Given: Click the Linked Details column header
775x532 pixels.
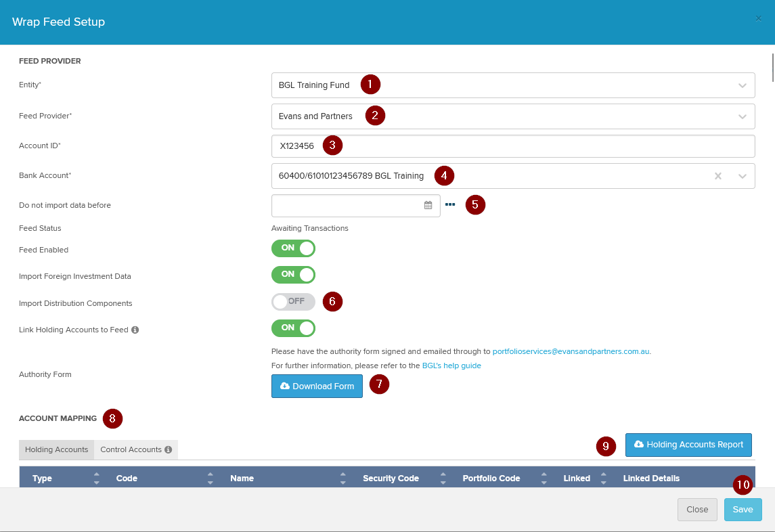Looking at the screenshot, I should coord(651,478).
